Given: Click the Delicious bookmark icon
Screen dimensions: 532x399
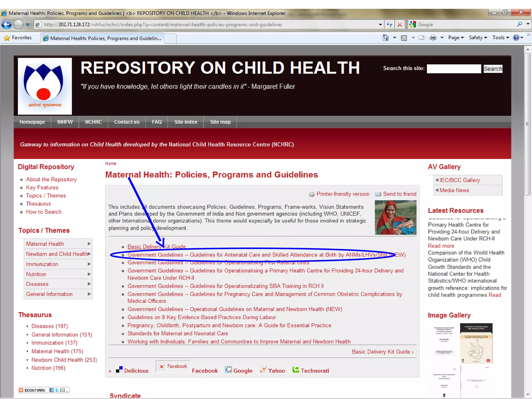Looking at the screenshot, I should (x=119, y=370).
